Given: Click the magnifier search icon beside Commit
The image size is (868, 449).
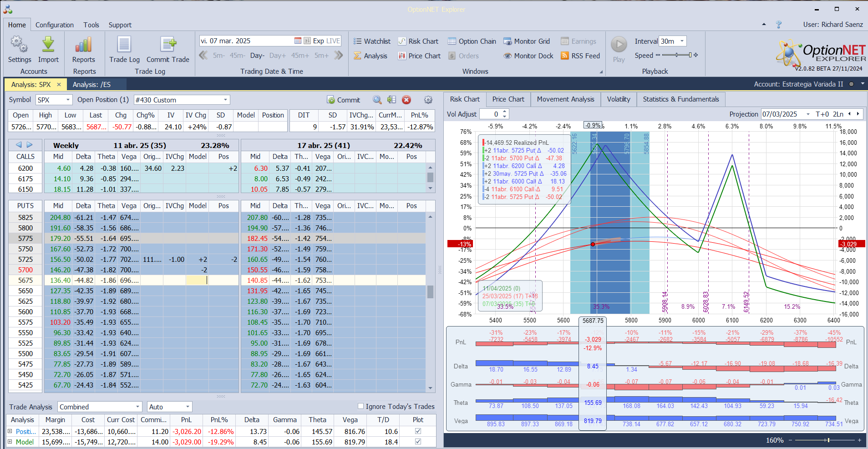Looking at the screenshot, I should [x=377, y=100].
